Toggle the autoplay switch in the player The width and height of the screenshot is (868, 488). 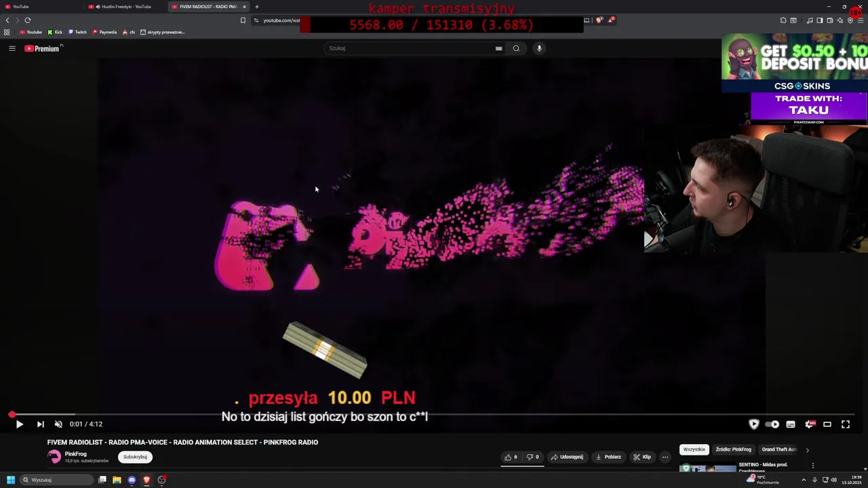point(772,424)
